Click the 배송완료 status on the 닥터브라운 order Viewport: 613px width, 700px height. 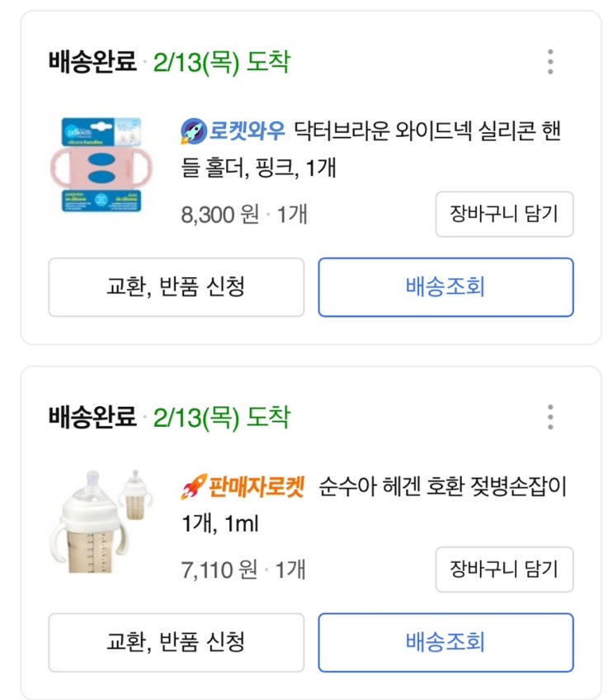[92, 63]
